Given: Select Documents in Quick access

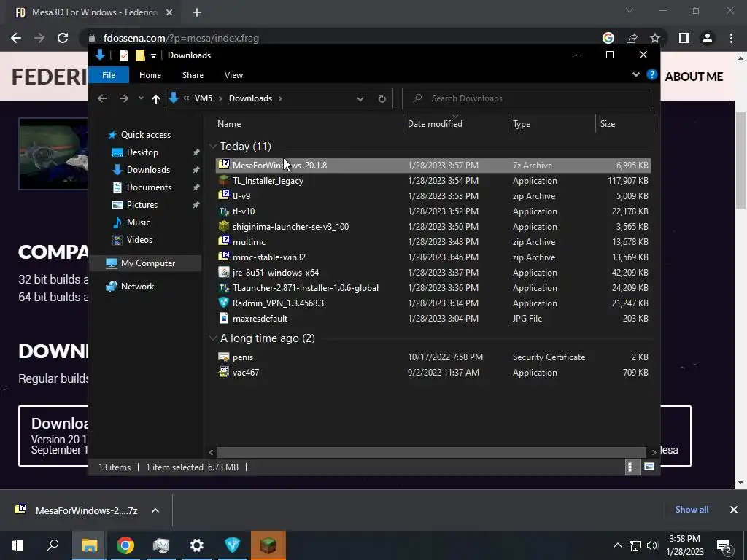Looking at the screenshot, I should tap(149, 187).
